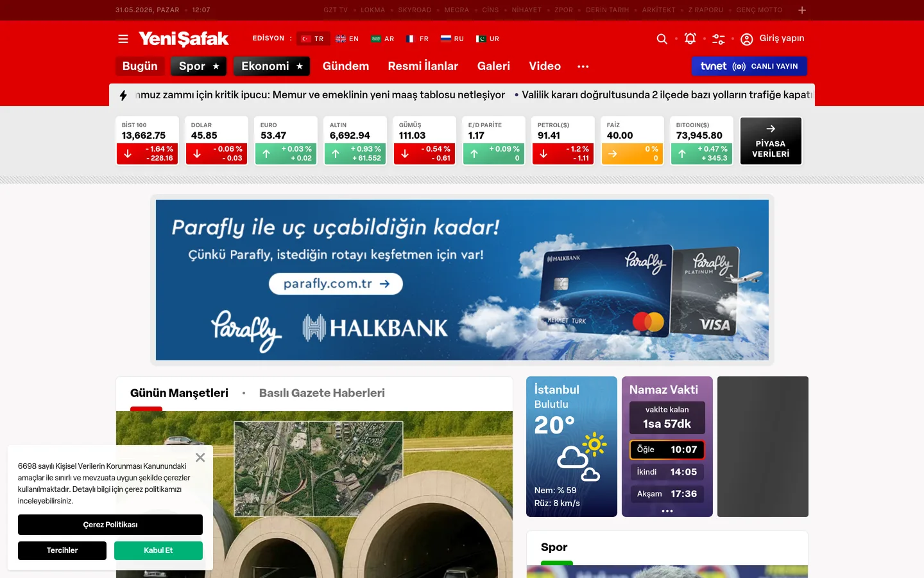Screen dimensions: 924x578
Task: Open Resmi İlanlar section
Action: [423, 66]
